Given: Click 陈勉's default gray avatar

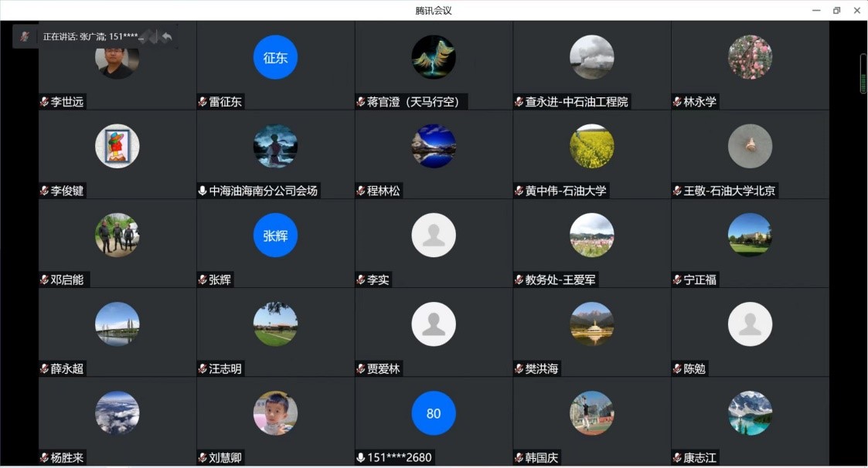Looking at the screenshot, I should point(750,324).
